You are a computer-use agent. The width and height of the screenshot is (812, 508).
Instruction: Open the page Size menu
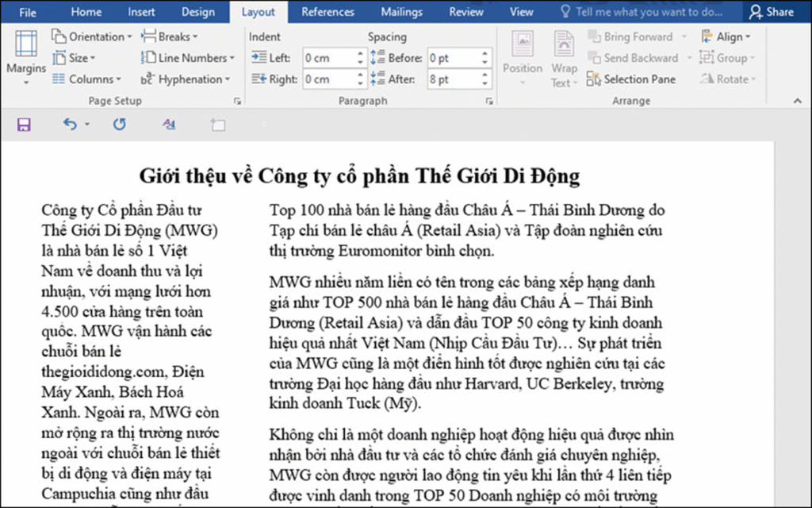pyautogui.click(x=75, y=58)
